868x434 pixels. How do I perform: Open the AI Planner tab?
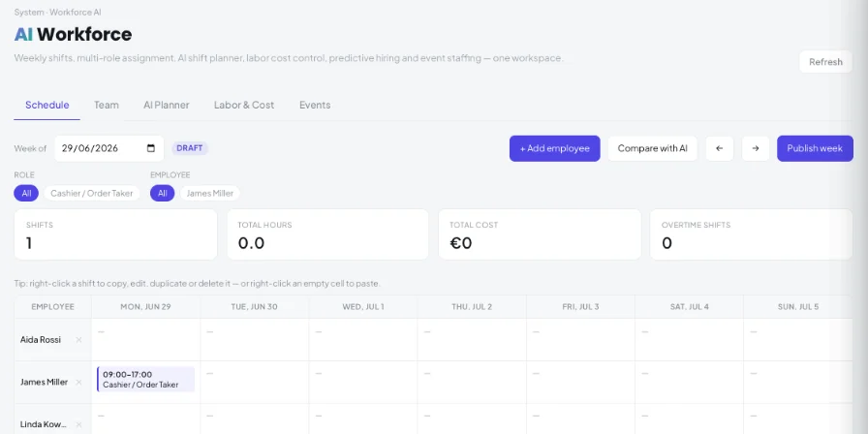tap(166, 105)
